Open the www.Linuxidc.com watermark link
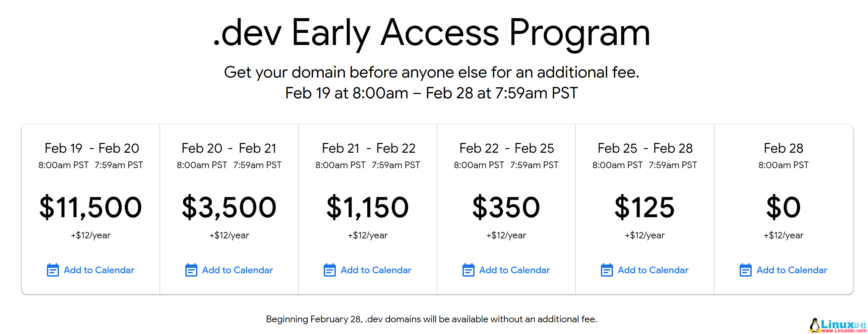The width and height of the screenshot is (868, 334). click(844, 331)
